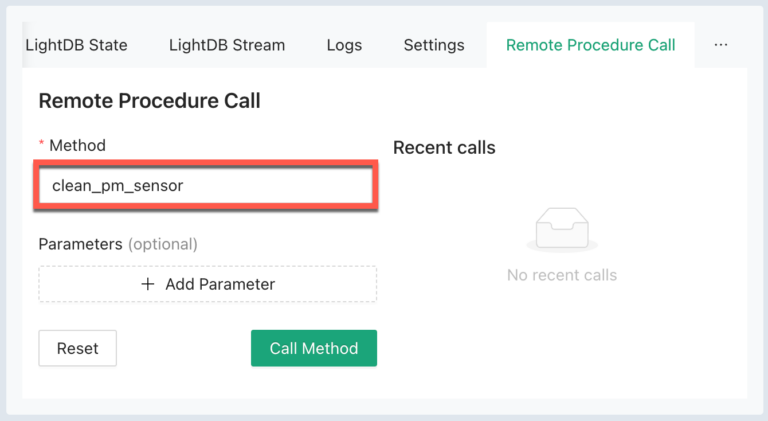Click the Parameters label text
The image size is (768, 421).
coord(80,244)
